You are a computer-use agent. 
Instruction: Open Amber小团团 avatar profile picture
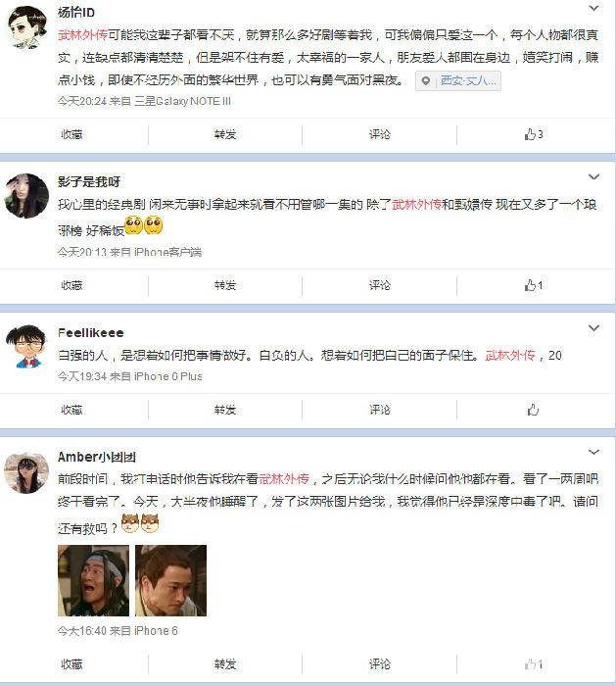pos(26,472)
